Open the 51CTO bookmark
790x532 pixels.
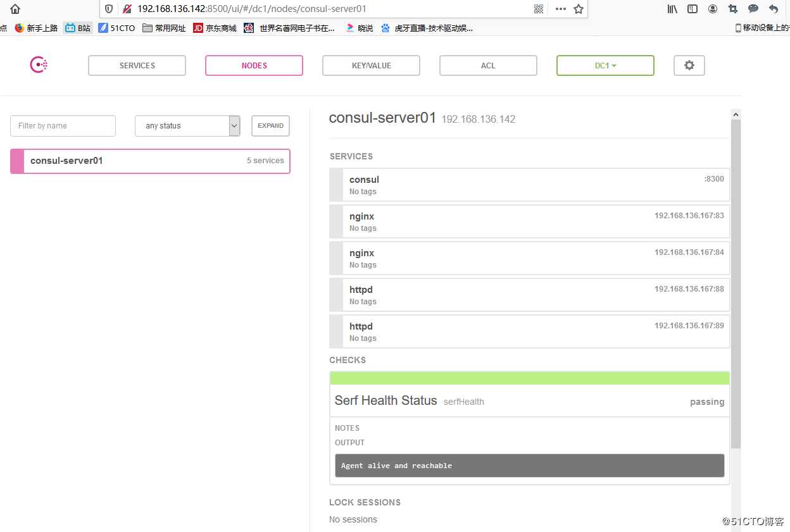pos(116,28)
